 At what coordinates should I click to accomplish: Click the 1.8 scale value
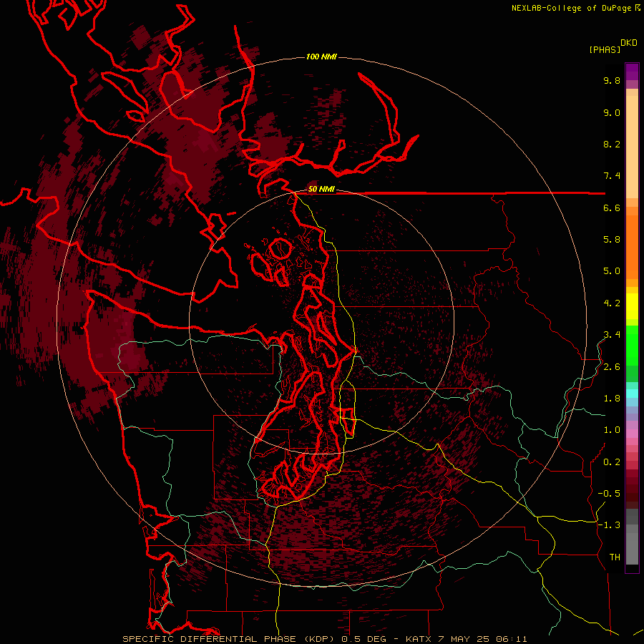click(612, 399)
